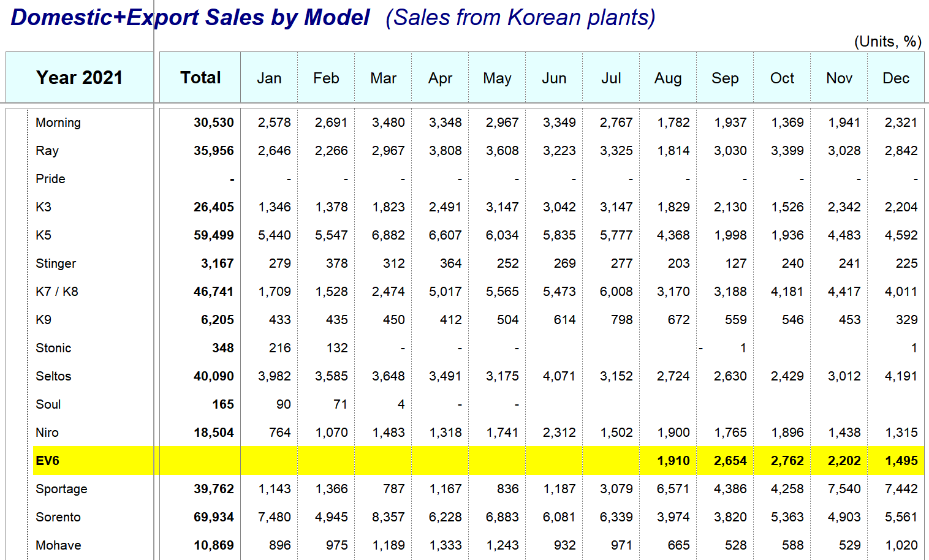The height and width of the screenshot is (560, 929).
Task: Click the 'Sportage' model row label
Action: 61,489
